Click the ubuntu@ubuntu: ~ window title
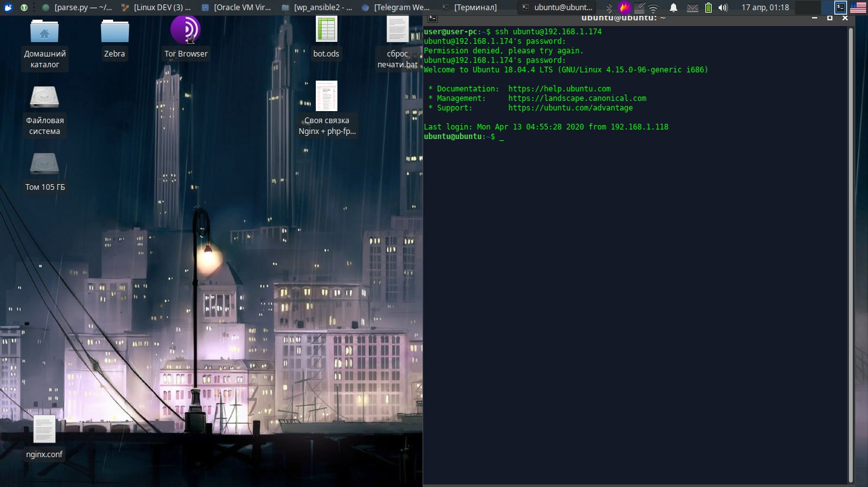 tap(623, 18)
